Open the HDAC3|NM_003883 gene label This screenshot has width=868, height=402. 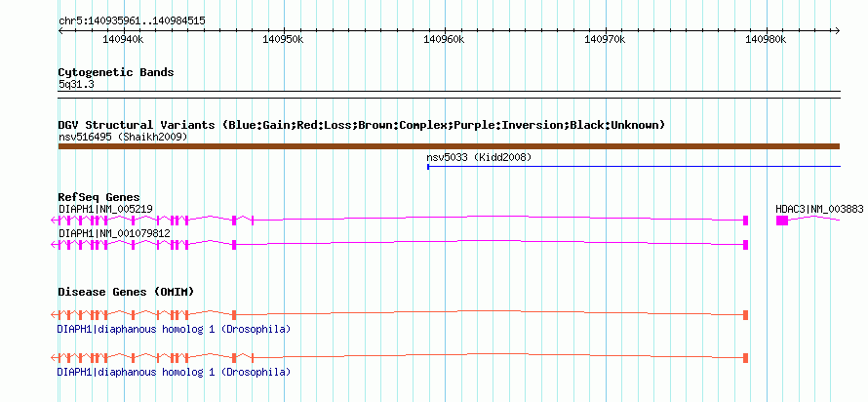pyautogui.click(x=819, y=209)
